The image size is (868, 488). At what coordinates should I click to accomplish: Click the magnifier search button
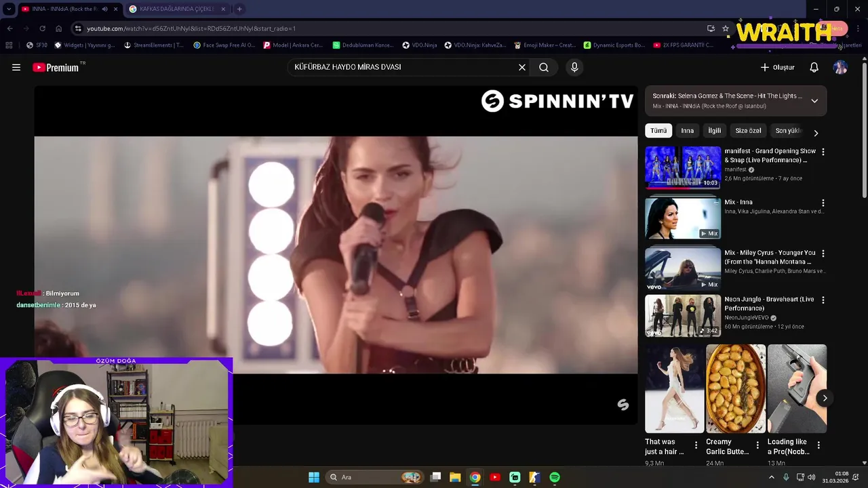coord(544,67)
